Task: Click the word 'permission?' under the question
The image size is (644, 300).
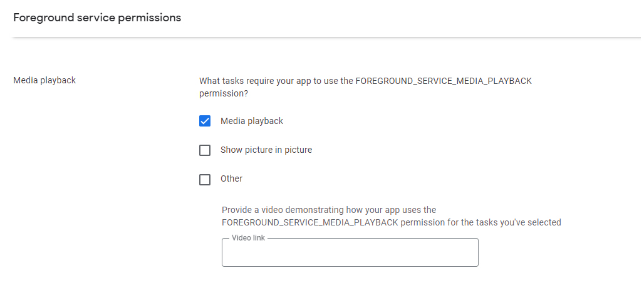Action: 224,93
